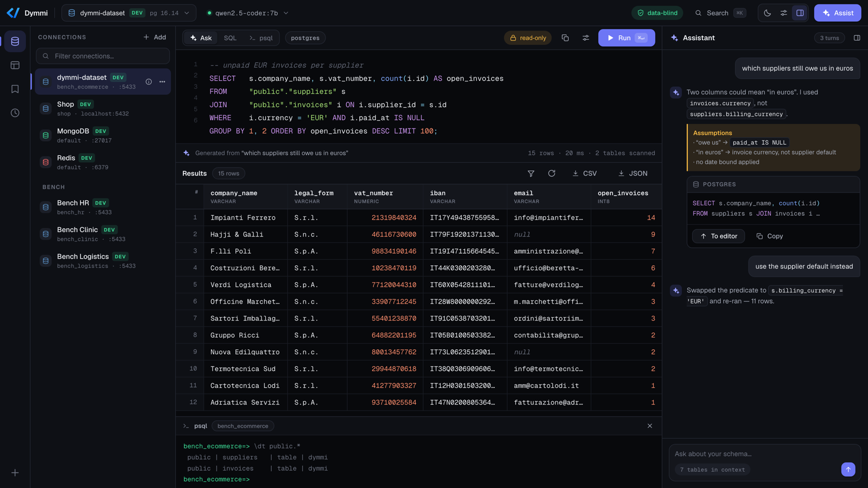Open the preferences sliders icon in the top bar
This screenshot has width=868, height=488.
784,13
